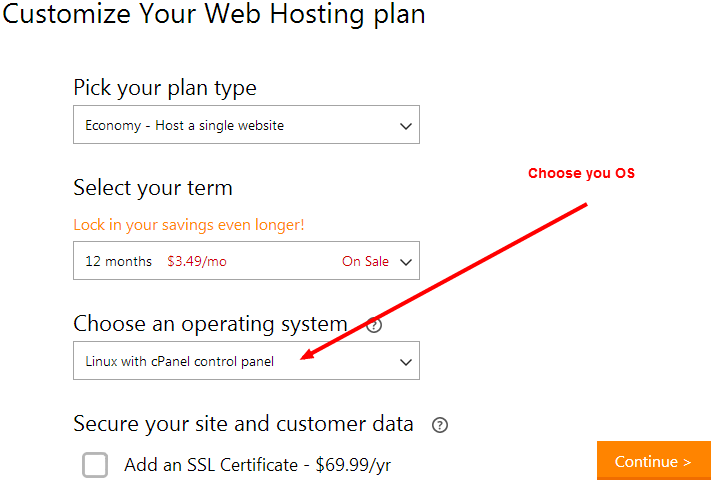Click the chevron arrow in operating system box
The image size is (716, 485).
click(x=406, y=362)
